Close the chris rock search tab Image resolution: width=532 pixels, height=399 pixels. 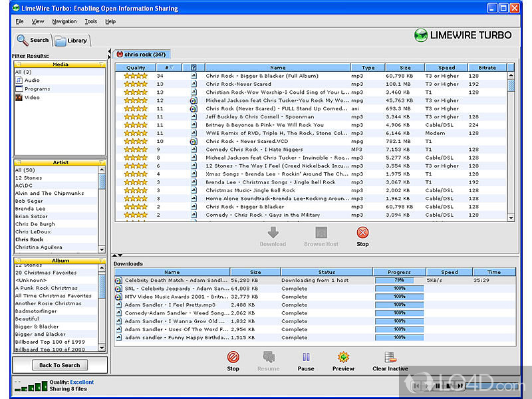(x=120, y=55)
